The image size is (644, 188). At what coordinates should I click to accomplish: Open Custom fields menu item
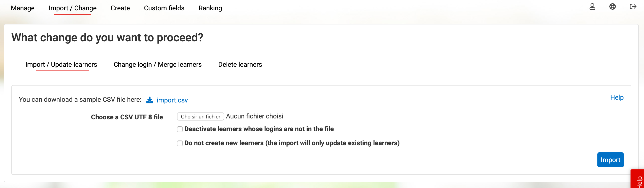coord(164,8)
